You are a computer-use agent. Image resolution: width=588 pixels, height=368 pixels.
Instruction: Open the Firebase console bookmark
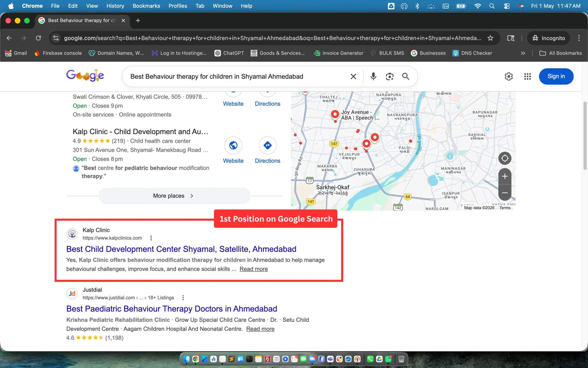[58, 53]
